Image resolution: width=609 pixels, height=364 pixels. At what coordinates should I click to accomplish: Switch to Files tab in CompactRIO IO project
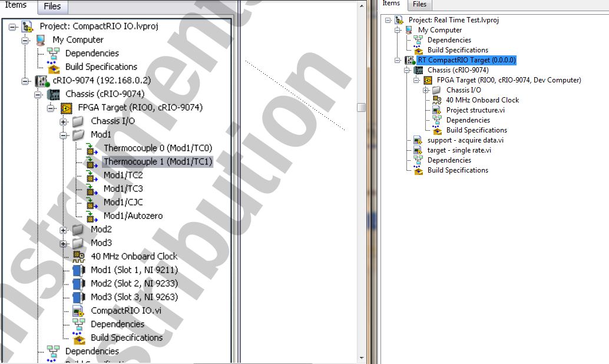pyautogui.click(x=52, y=6)
